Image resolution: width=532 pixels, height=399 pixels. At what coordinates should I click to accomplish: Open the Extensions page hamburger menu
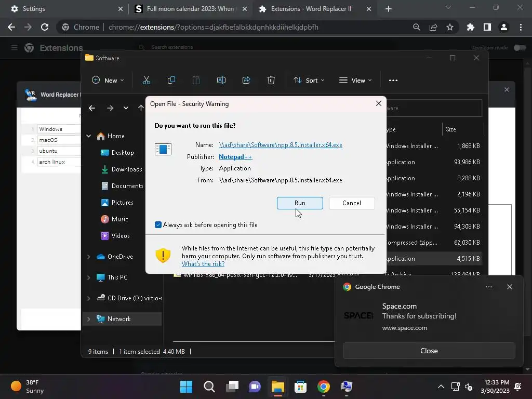(x=14, y=48)
